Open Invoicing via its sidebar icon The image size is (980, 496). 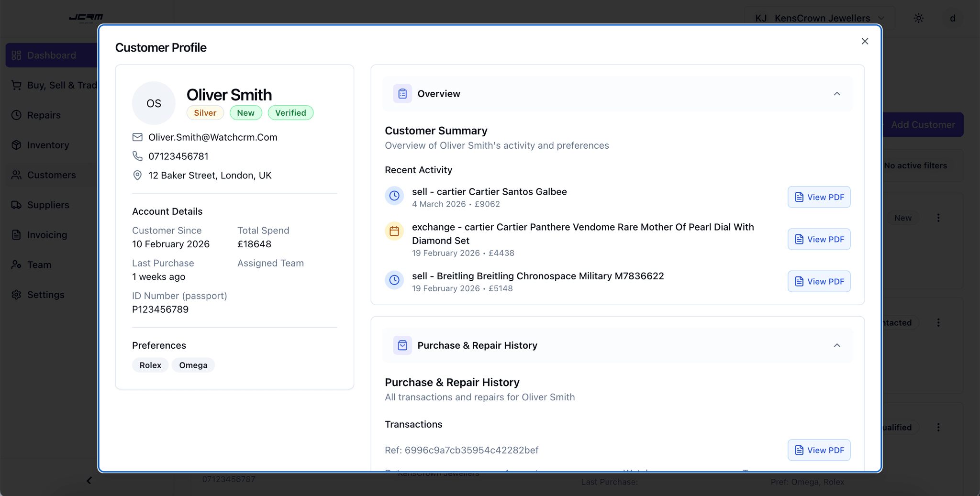tap(16, 234)
